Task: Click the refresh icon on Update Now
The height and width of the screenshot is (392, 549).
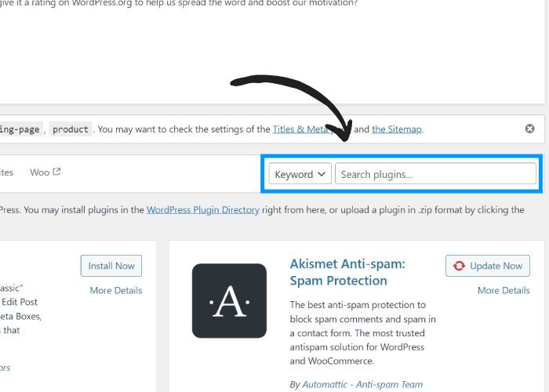Action: pos(459,266)
